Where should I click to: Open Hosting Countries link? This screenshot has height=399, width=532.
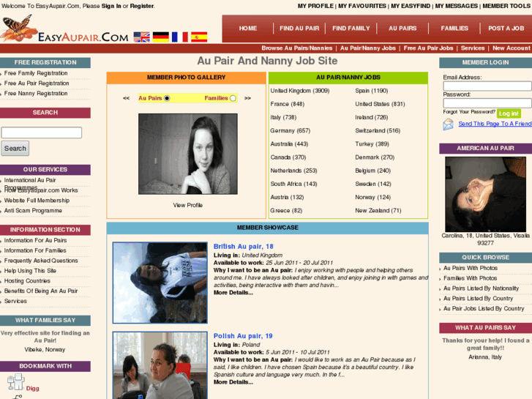click(27, 281)
